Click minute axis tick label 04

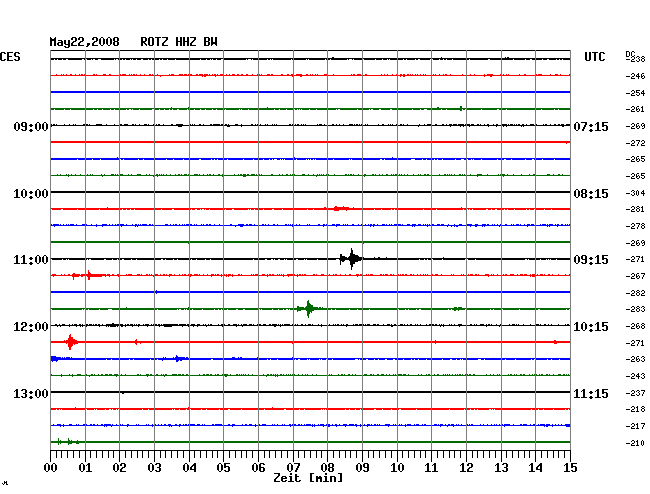coord(189,468)
